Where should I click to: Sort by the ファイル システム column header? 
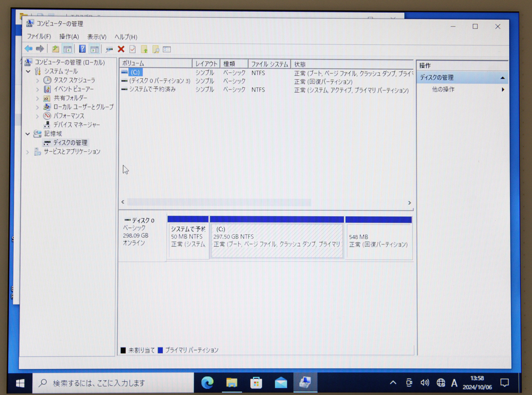pos(269,64)
